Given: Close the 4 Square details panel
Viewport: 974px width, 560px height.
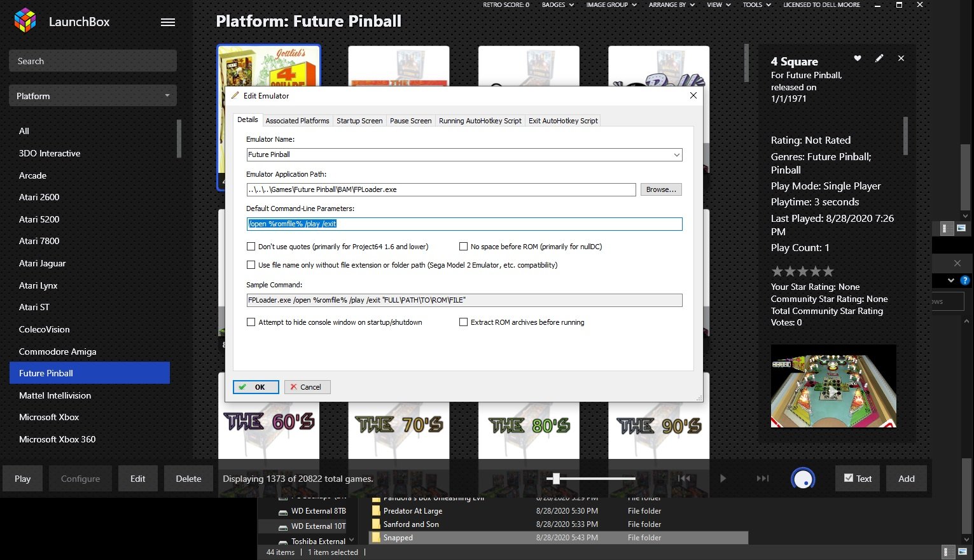Looking at the screenshot, I should [901, 58].
